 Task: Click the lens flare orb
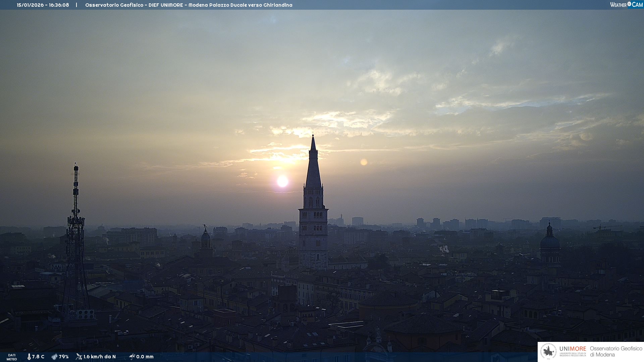point(364,162)
